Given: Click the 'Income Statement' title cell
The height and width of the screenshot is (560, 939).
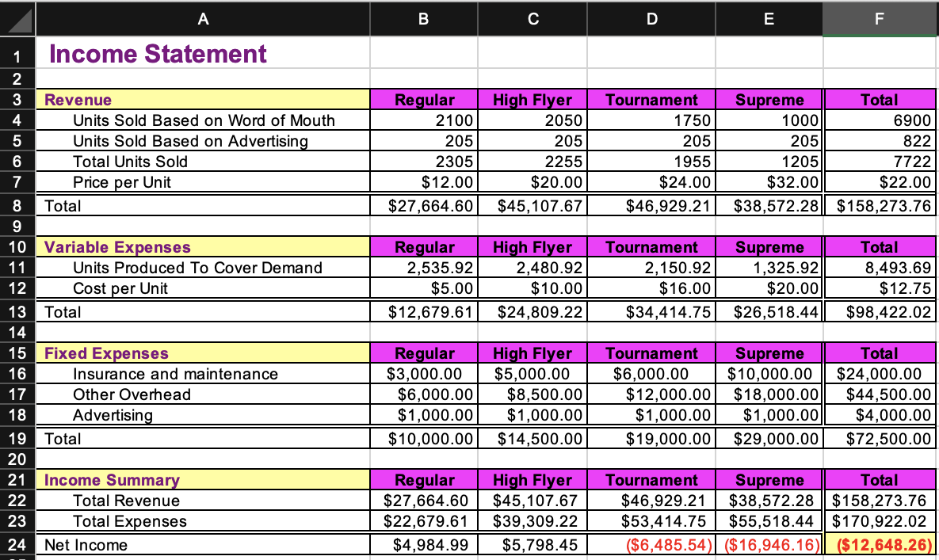Looking at the screenshot, I should point(203,53).
